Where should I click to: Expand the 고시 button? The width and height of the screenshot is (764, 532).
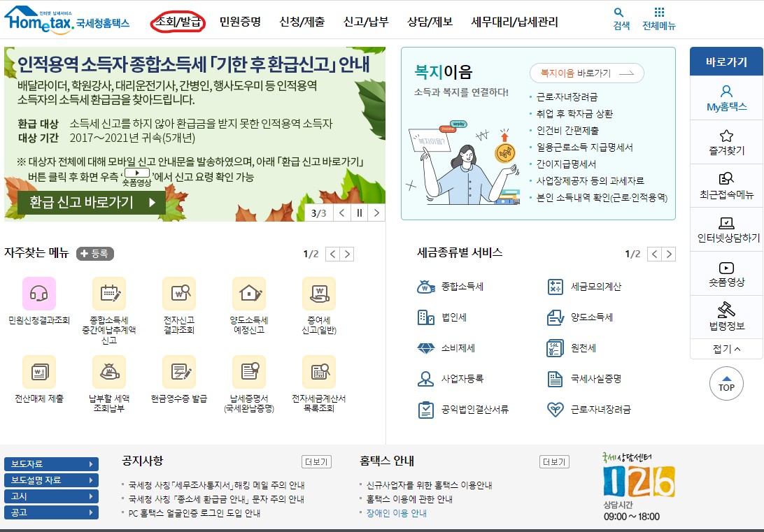(51, 496)
